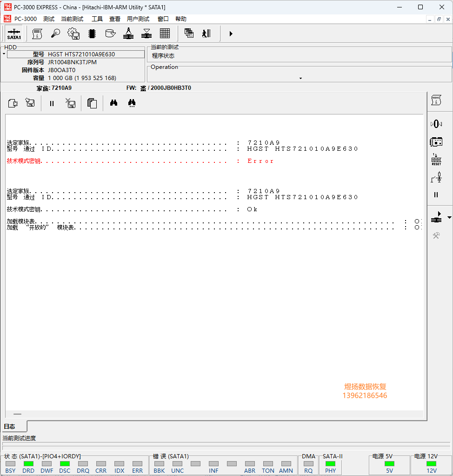
Task: Select the model field HGST HTS721010A9E630
Action: coord(76,54)
